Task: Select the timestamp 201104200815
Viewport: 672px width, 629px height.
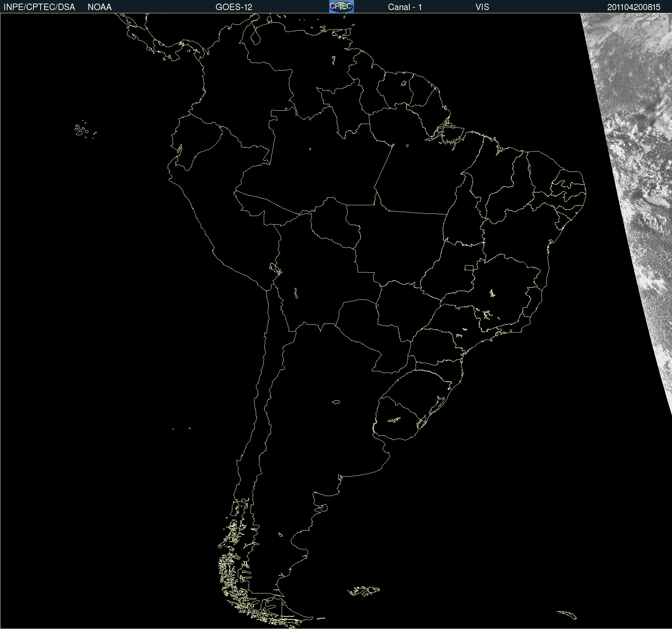Action: point(634,7)
